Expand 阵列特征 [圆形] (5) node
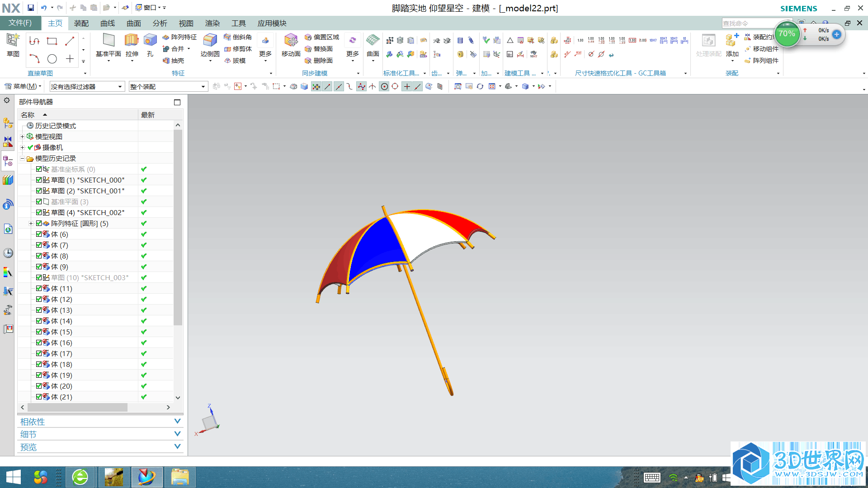868x488 pixels. click(x=31, y=223)
